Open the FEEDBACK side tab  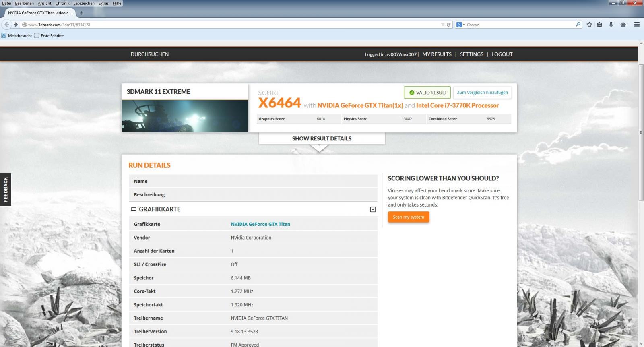(6, 190)
